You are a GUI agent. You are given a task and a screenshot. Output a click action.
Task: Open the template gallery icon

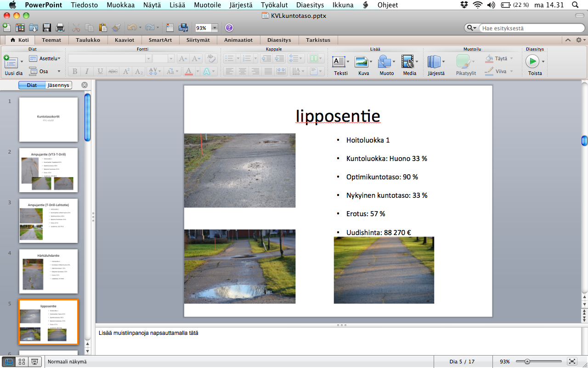pos(20,28)
